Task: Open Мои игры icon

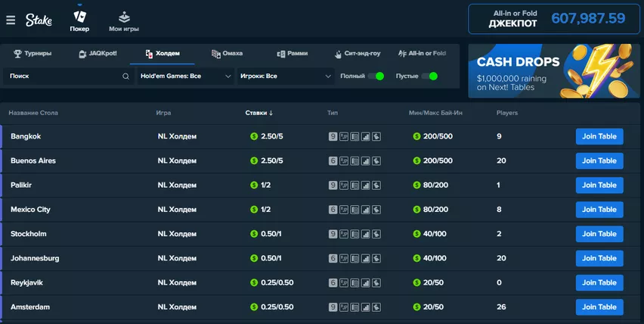Action: pyautogui.click(x=124, y=17)
